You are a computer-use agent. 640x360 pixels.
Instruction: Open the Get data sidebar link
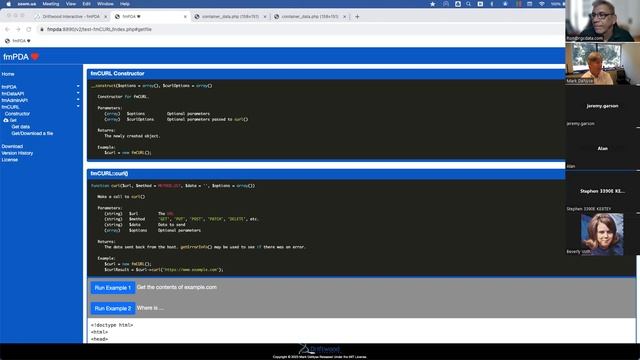20,127
